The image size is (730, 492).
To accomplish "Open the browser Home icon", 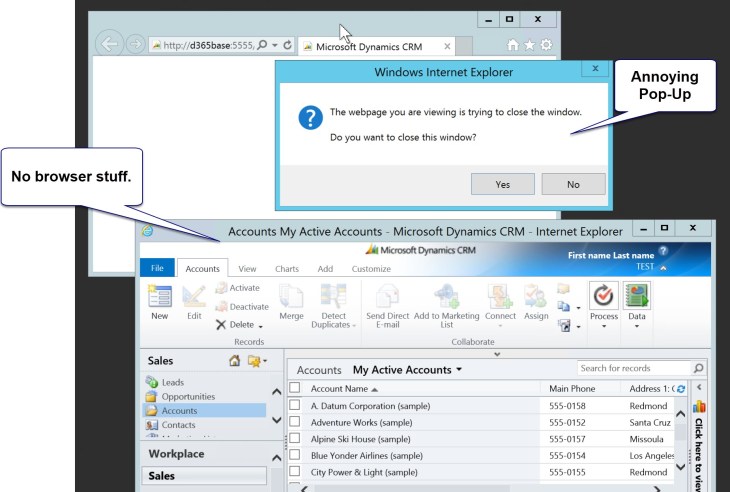I will click(x=513, y=45).
